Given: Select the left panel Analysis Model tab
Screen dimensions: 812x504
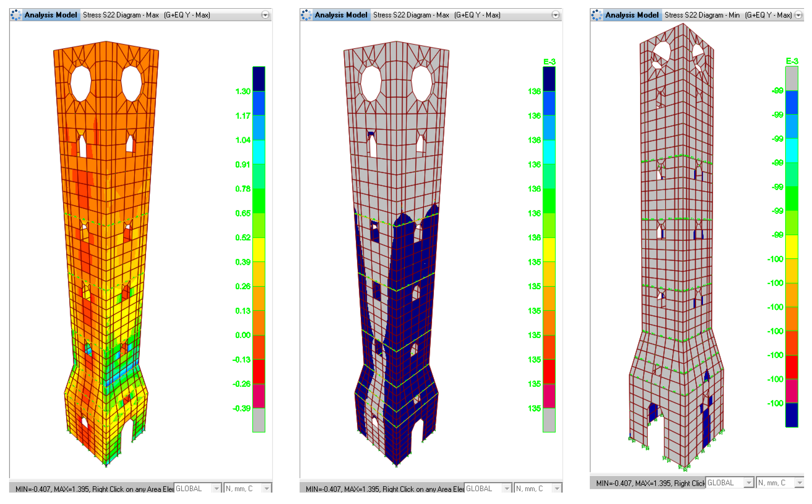Looking at the screenshot, I should tap(51, 15).
